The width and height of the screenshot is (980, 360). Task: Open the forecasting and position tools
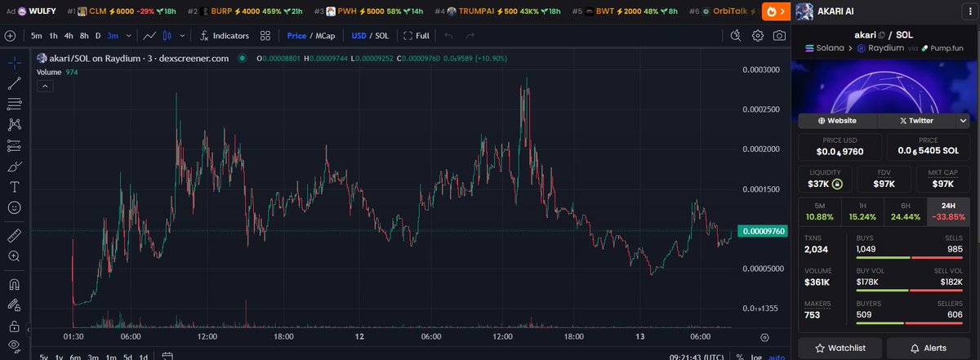pos(14,145)
